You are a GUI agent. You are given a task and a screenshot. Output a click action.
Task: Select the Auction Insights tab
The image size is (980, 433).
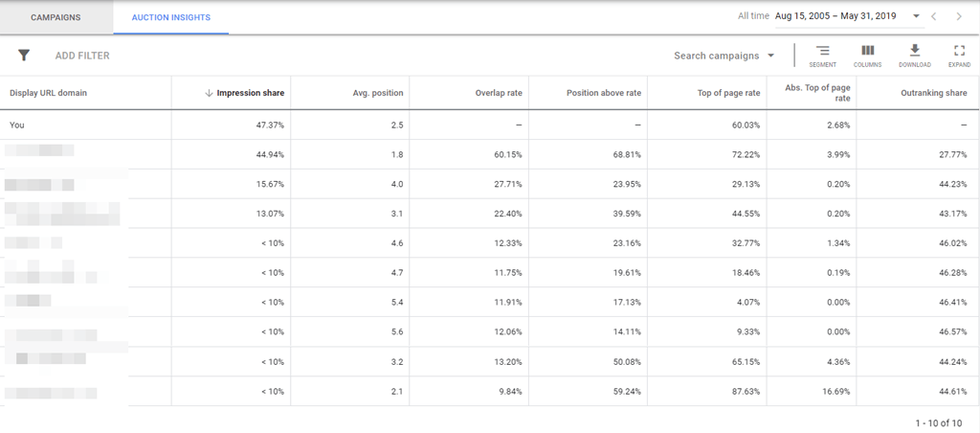170,17
